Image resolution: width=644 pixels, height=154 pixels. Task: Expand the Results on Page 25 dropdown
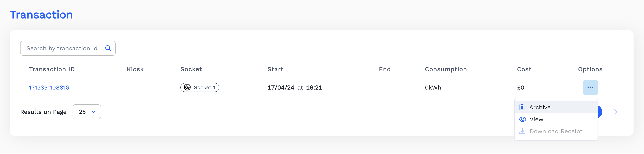click(87, 112)
